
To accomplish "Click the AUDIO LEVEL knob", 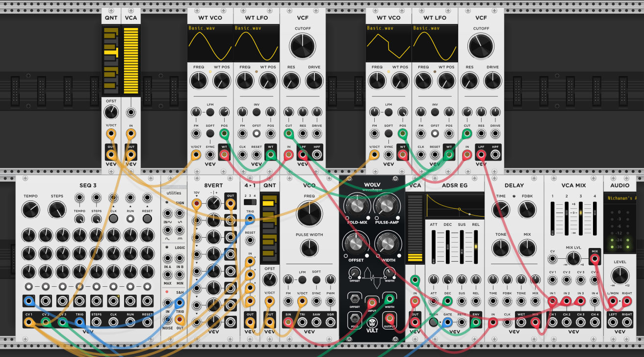I will pyautogui.click(x=620, y=275).
